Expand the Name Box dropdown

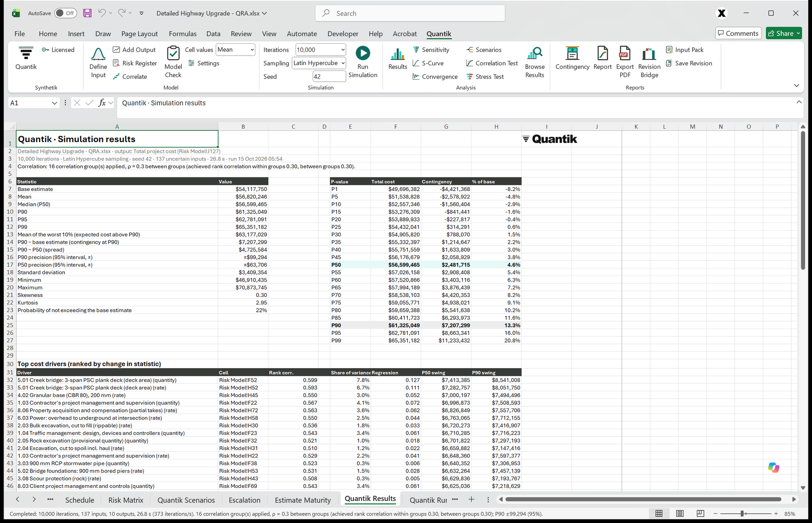point(55,103)
